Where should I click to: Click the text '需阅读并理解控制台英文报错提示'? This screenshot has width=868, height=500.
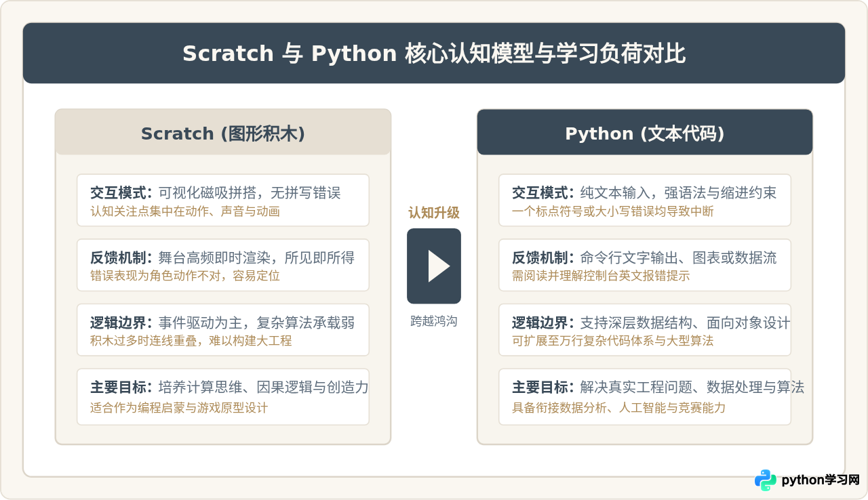pyautogui.click(x=601, y=276)
